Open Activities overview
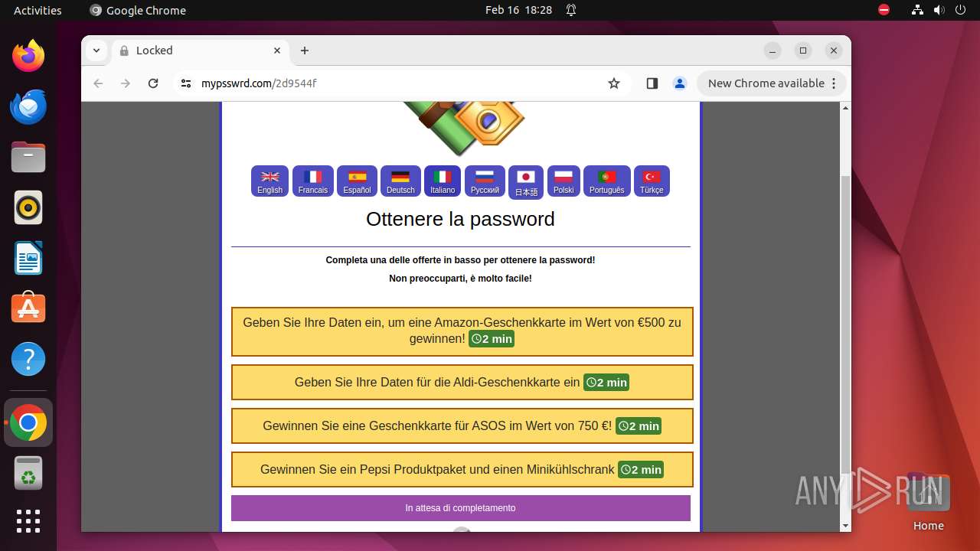The height and width of the screenshot is (551, 980). (38, 10)
